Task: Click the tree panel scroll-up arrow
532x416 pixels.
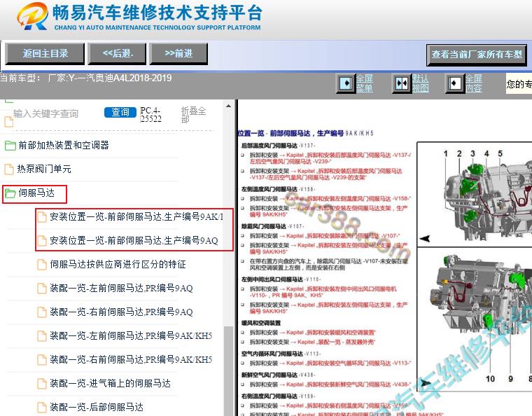Action: pos(229,106)
